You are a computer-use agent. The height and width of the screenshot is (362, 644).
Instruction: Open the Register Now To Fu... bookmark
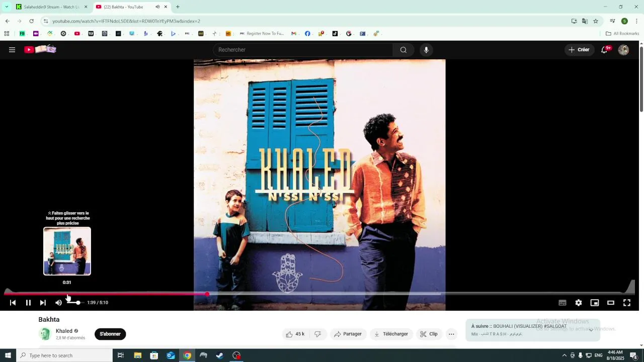262,34
